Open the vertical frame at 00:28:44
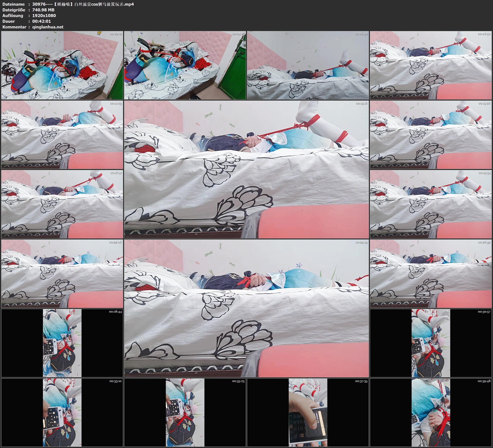 tap(62, 343)
